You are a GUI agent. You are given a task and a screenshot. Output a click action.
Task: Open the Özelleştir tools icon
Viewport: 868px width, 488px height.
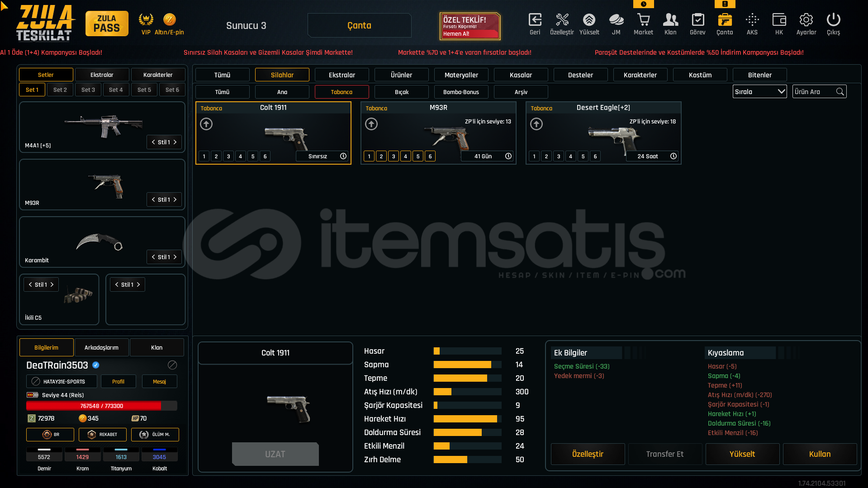(562, 20)
